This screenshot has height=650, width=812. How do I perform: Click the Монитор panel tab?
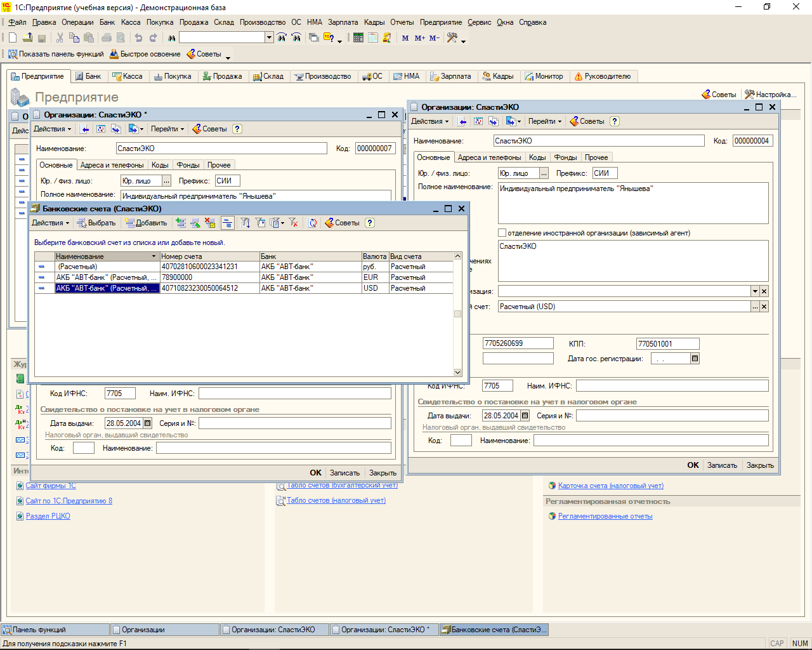pyautogui.click(x=544, y=76)
